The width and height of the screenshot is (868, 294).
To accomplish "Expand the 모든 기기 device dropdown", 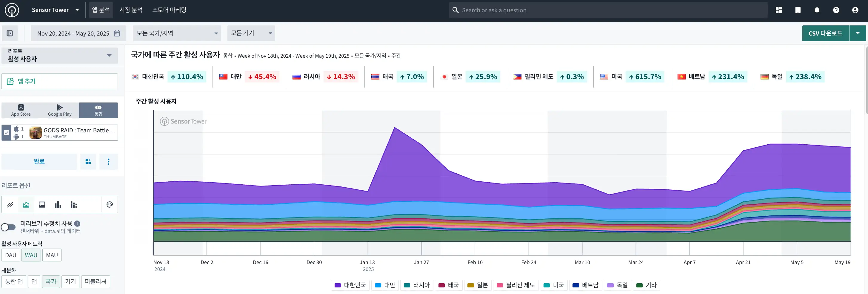I will click(x=251, y=33).
